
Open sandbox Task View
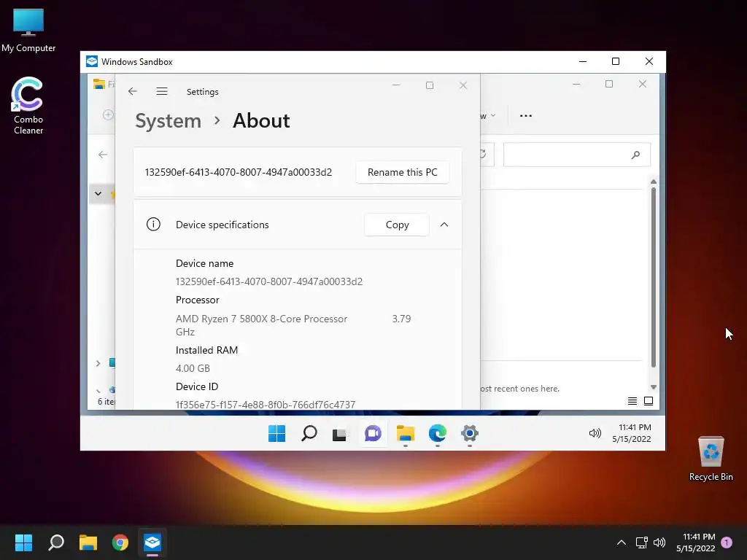339,434
